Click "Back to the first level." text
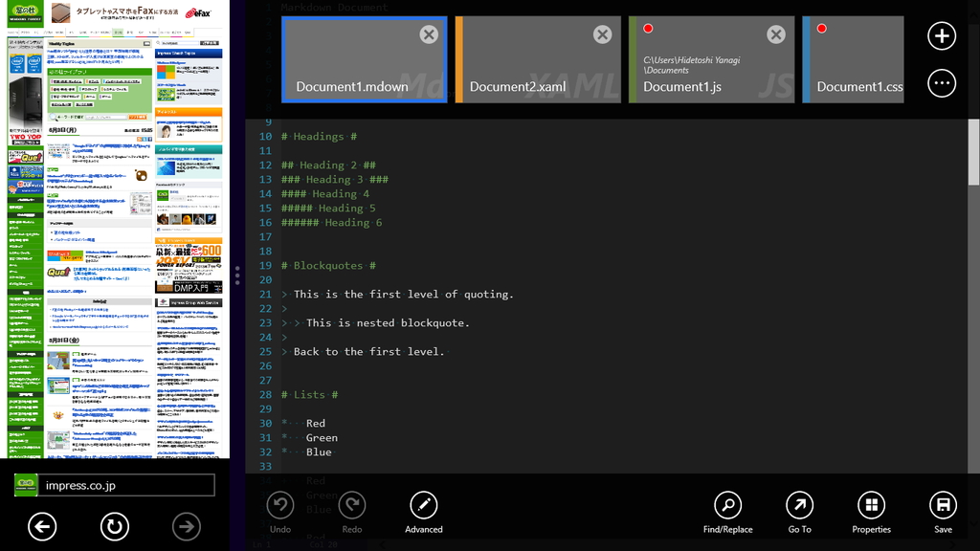Image resolution: width=980 pixels, height=551 pixels. [368, 352]
